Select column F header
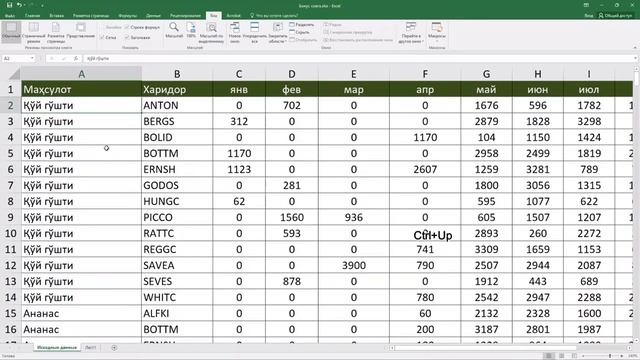This screenshot has height=360, width=640. [425, 74]
